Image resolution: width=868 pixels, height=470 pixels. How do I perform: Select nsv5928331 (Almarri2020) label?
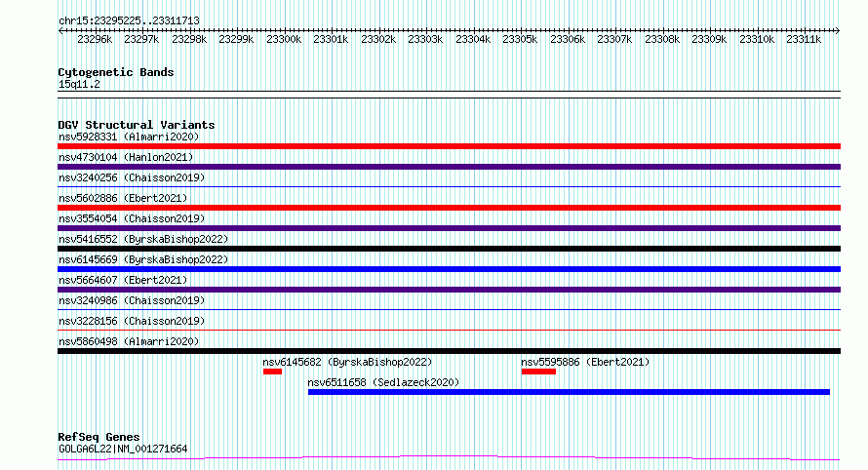(x=129, y=137)
